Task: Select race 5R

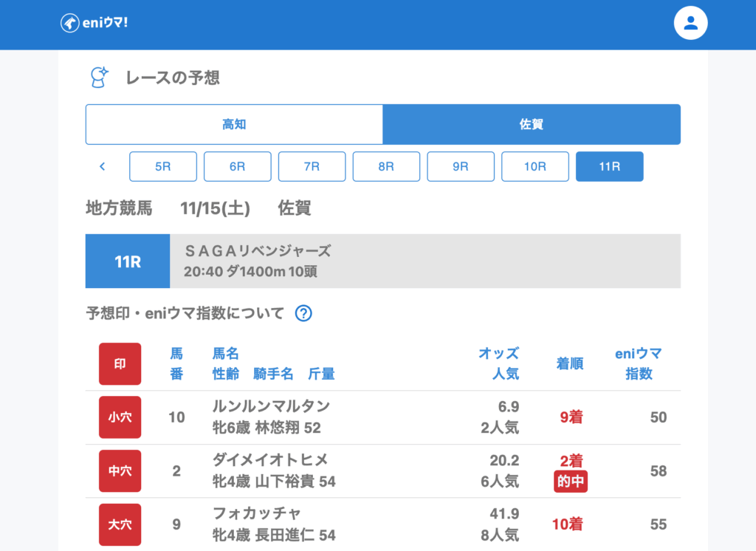Action: (163, 166)
